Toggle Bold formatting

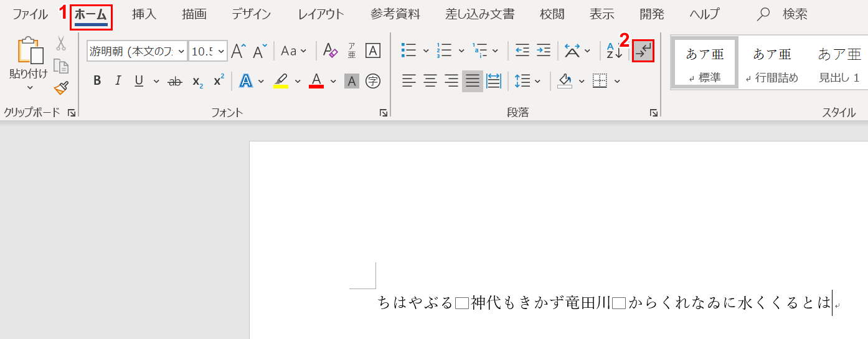click(97, 81)
